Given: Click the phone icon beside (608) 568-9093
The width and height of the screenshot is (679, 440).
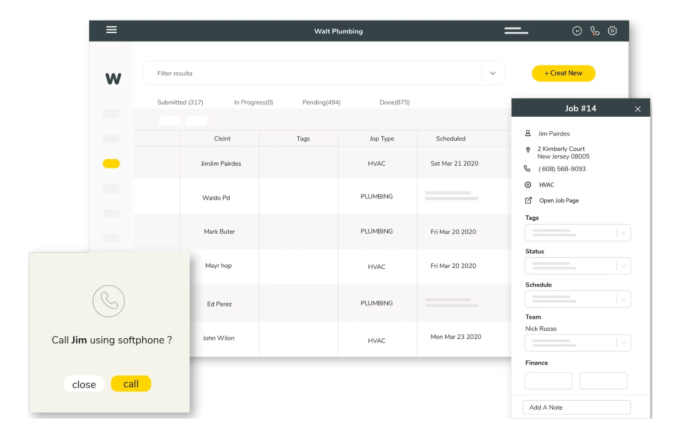Looking at the screenshot, I should tap(527, 169).
